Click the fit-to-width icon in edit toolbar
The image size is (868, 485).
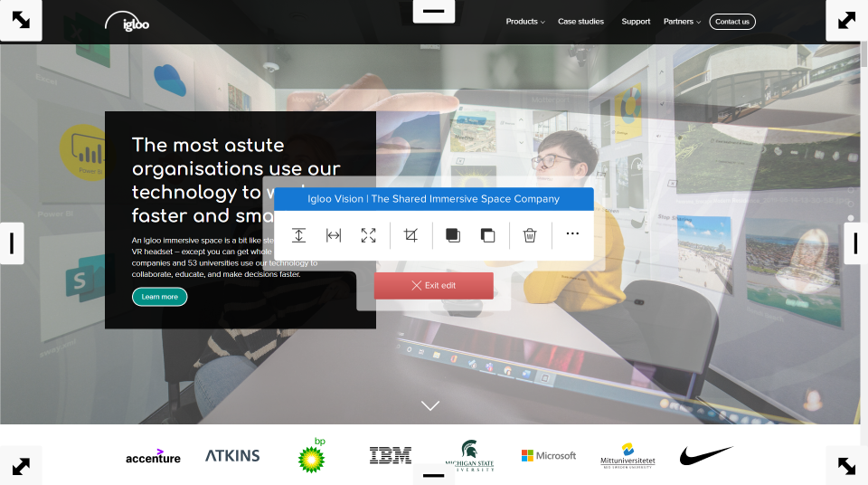(334, 235)
